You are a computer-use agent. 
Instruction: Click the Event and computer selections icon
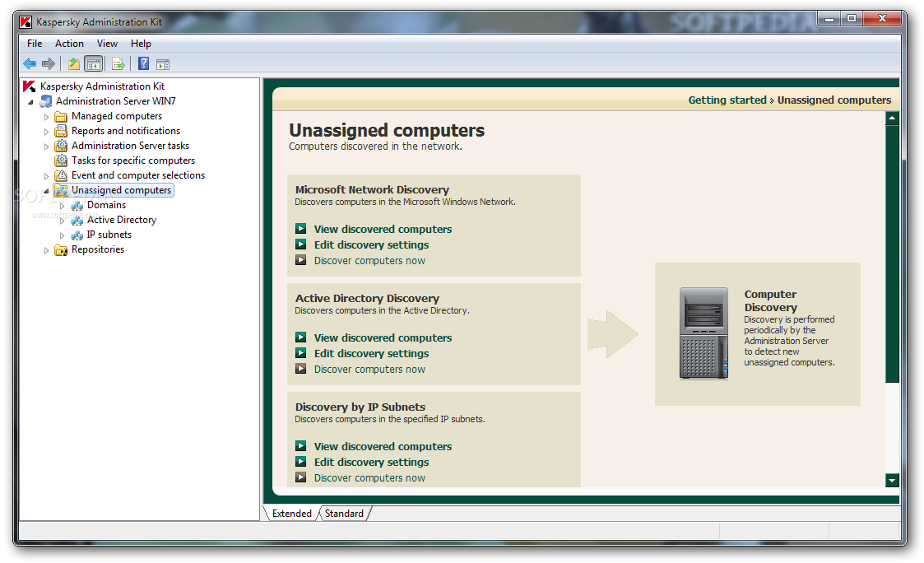[x=61, y=175]
